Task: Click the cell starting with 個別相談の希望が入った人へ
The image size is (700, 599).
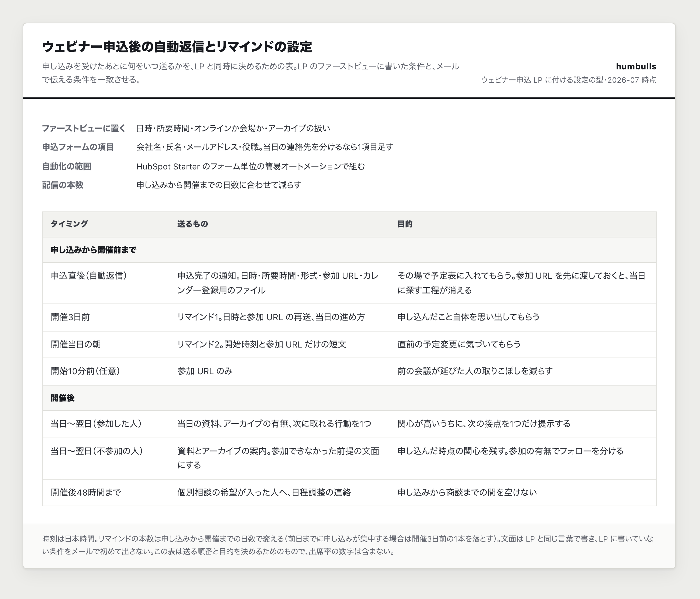Action: [279, 493]
